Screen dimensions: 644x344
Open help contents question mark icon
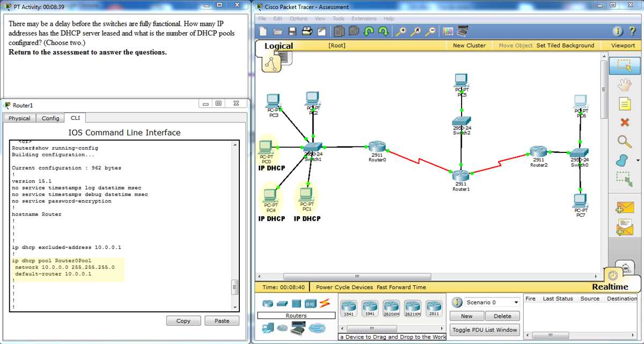[x=632, y=32]
